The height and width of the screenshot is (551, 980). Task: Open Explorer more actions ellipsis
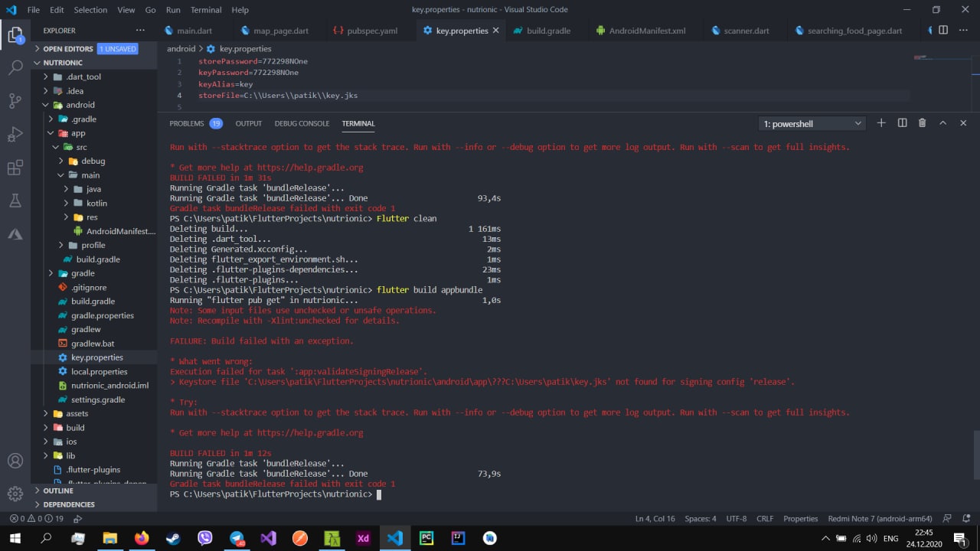click(x=140, y=31)
